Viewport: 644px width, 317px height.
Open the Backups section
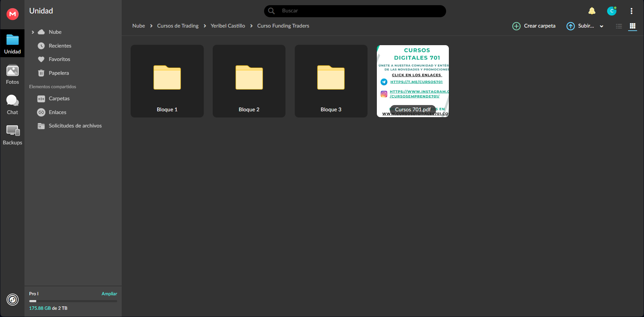pos(12,135)
